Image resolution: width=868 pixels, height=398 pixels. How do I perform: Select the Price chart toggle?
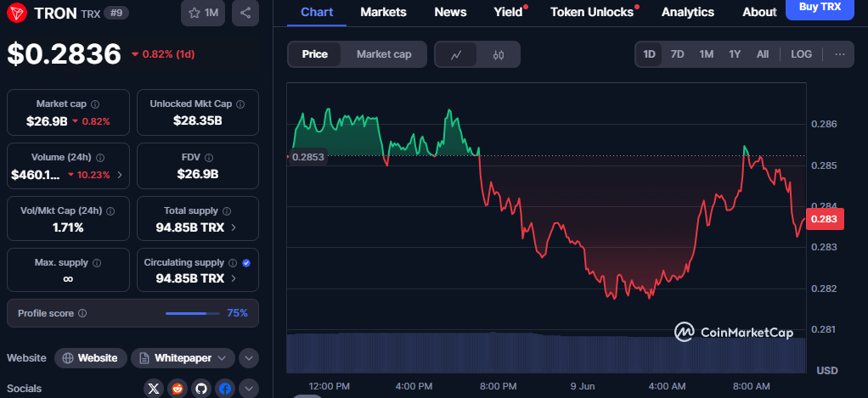314,54
